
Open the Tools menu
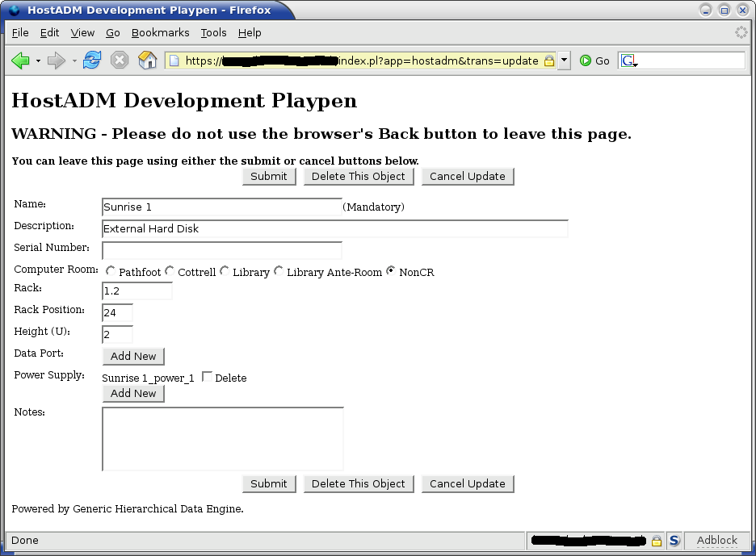click(x=213, y=33)
